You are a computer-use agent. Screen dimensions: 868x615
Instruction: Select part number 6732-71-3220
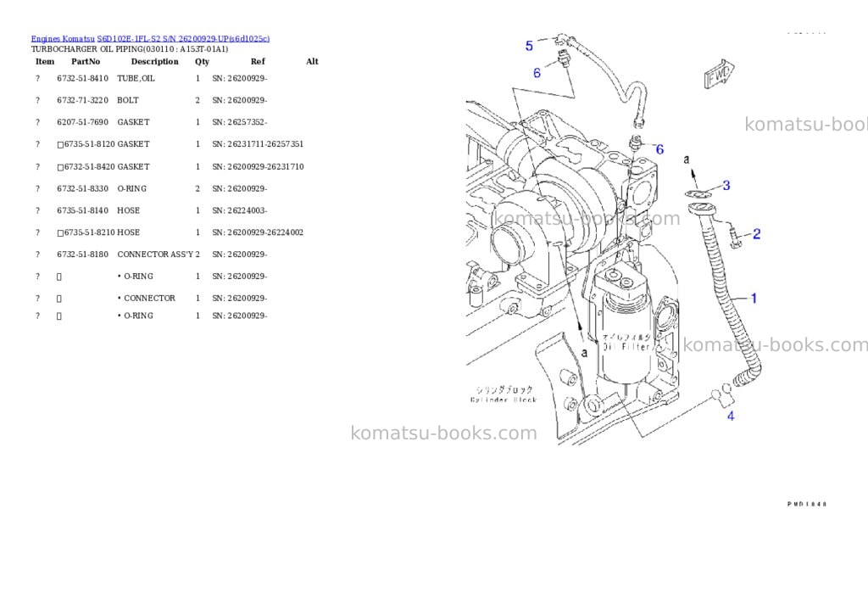click(82, 100)
